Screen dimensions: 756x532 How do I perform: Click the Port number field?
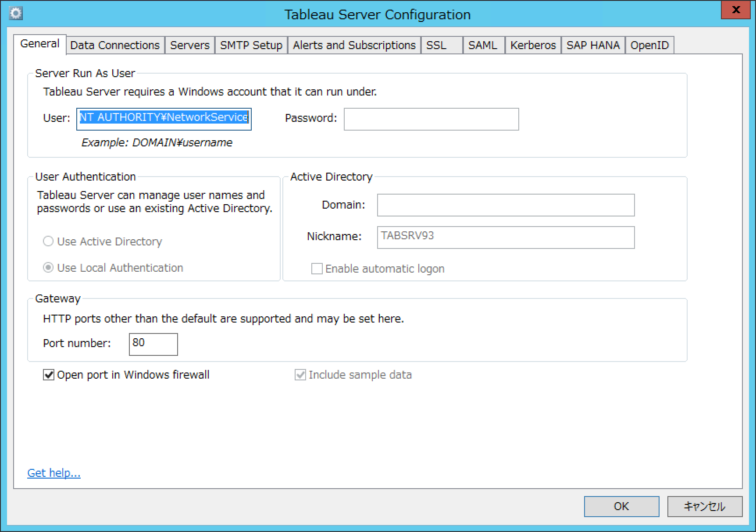coord(153,344)
